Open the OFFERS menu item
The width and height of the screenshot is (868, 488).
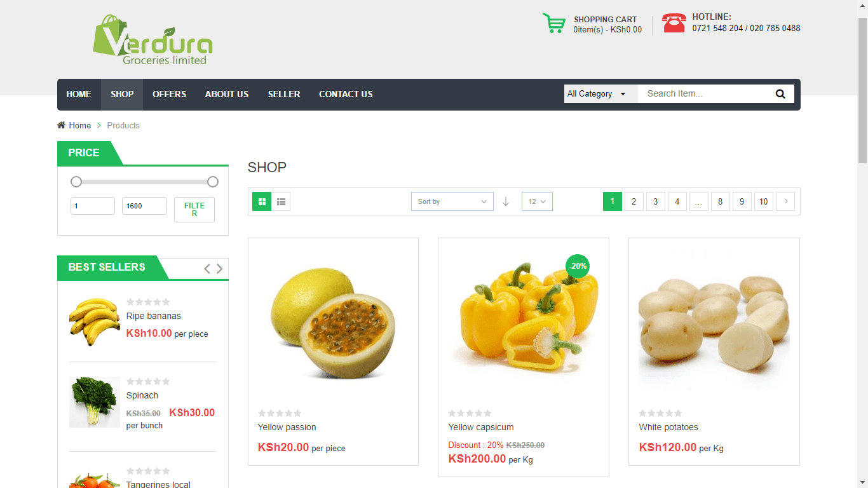point(170,94)
